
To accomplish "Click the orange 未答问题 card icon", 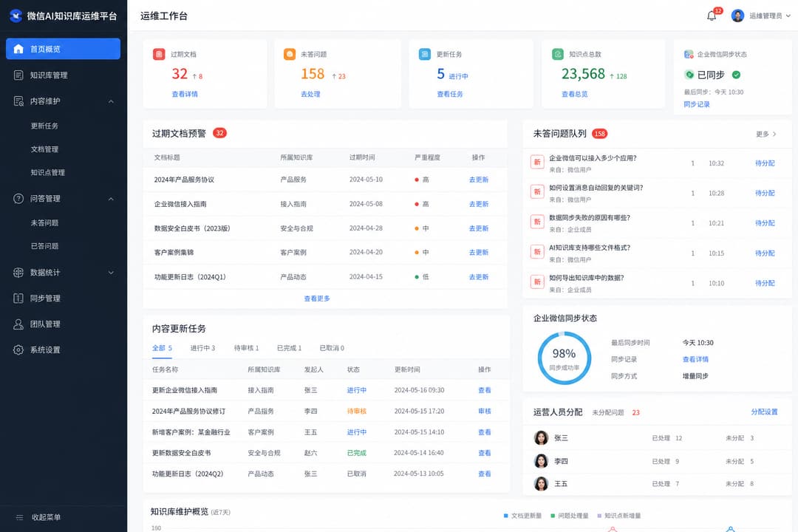I will (289, 54).
